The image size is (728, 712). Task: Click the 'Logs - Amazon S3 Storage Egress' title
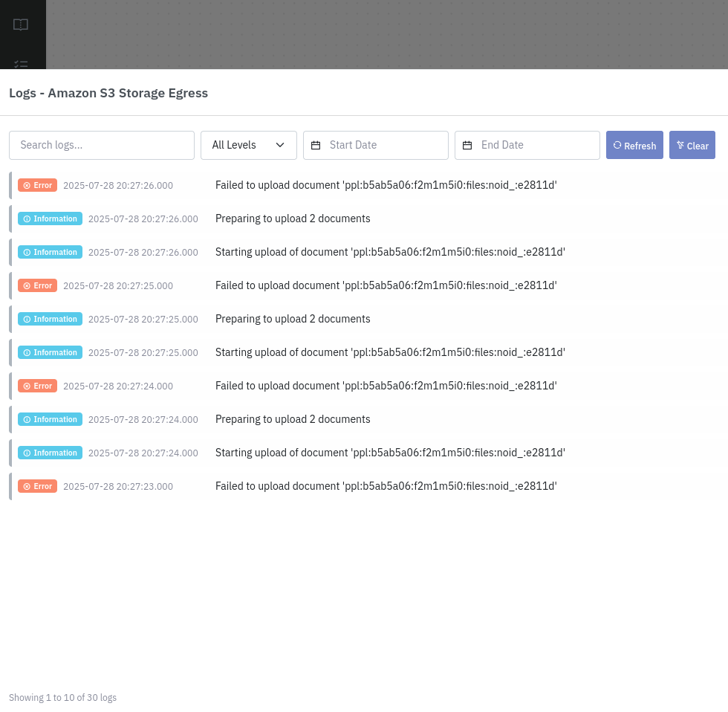click(108, 93)
